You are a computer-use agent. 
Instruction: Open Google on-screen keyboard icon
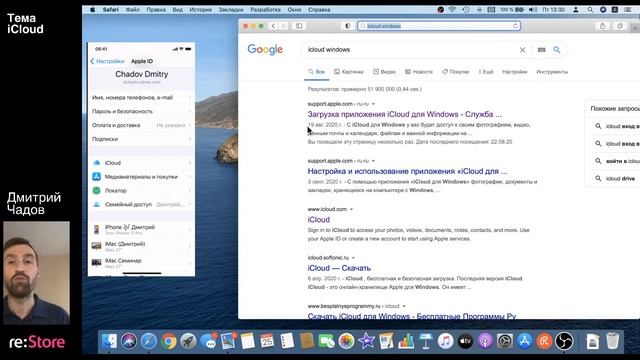(x=542, y=50)
